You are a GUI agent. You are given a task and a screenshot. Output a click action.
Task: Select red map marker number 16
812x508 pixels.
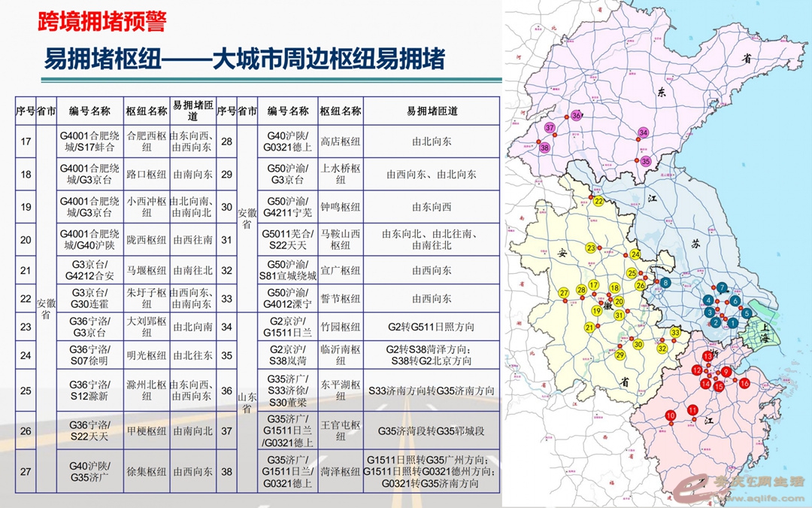[744, 383]
